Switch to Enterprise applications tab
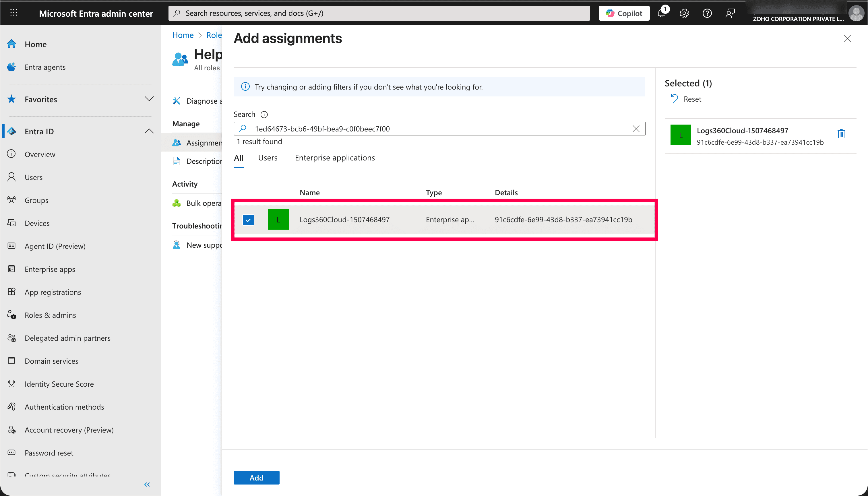This screenshot has width=868, height=496. point(334,158)
